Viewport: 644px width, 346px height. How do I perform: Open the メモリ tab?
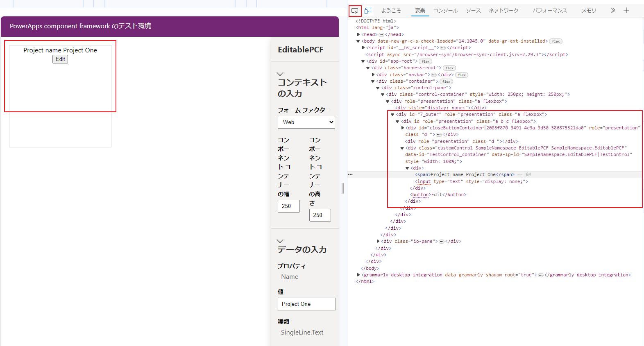589,11
